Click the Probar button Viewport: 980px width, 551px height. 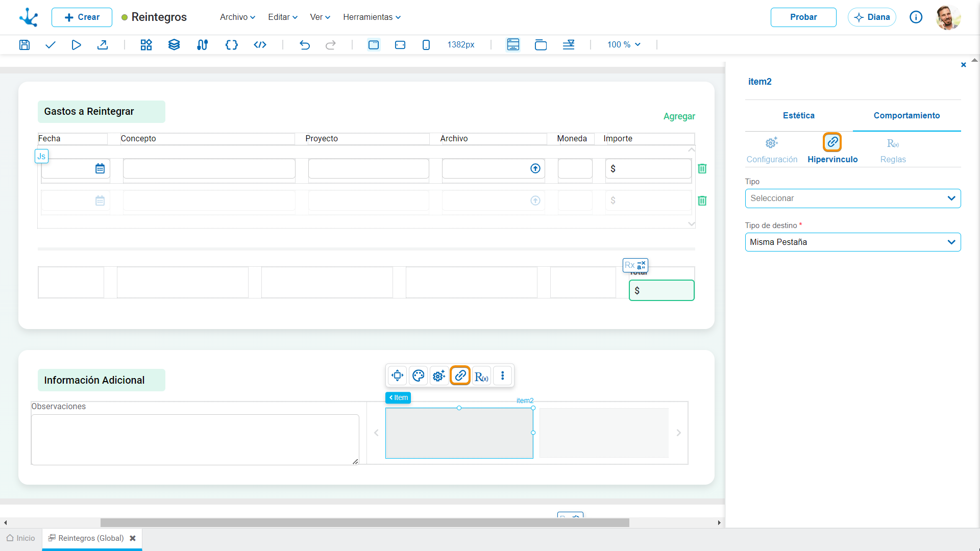click(803, 17)
